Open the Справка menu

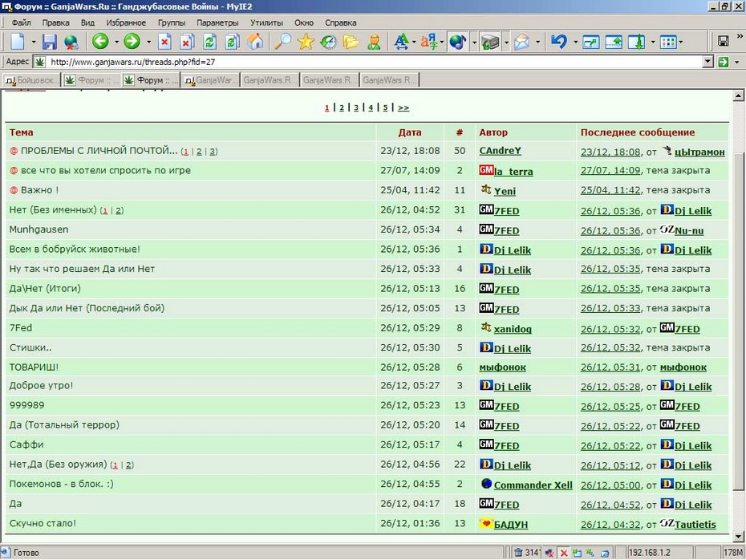click(x=341, y=22)
